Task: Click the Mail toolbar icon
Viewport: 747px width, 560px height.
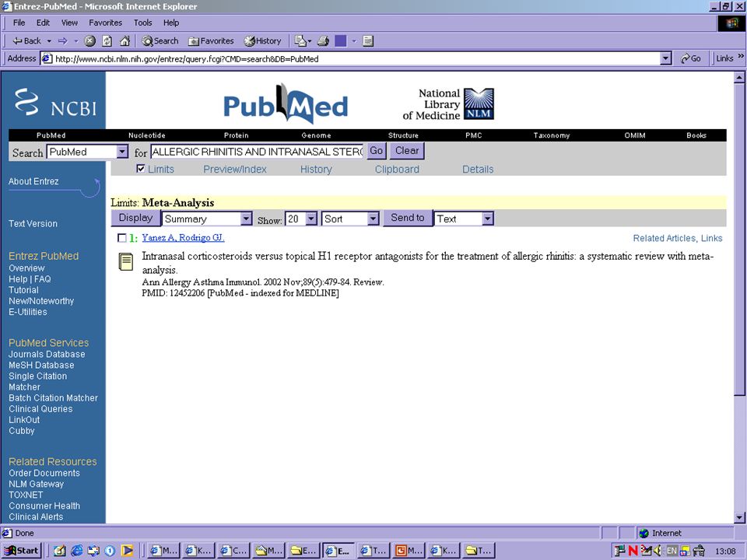Action: pos(300,41)
